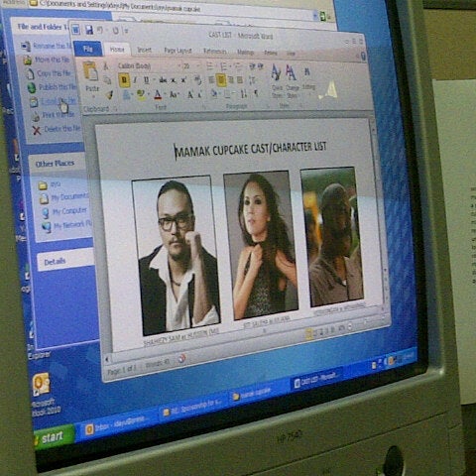Click the Multilevel List icon
Viewport: 476px width, 476px height.
pyautogui.click(x=237, y=66)
